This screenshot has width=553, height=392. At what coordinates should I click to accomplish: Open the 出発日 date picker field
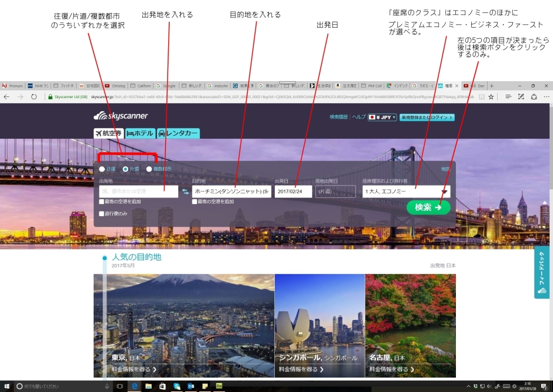[x=293, y=192]
